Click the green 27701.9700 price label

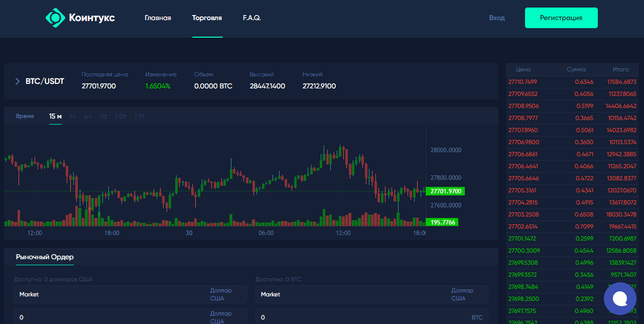coord(446,191)
